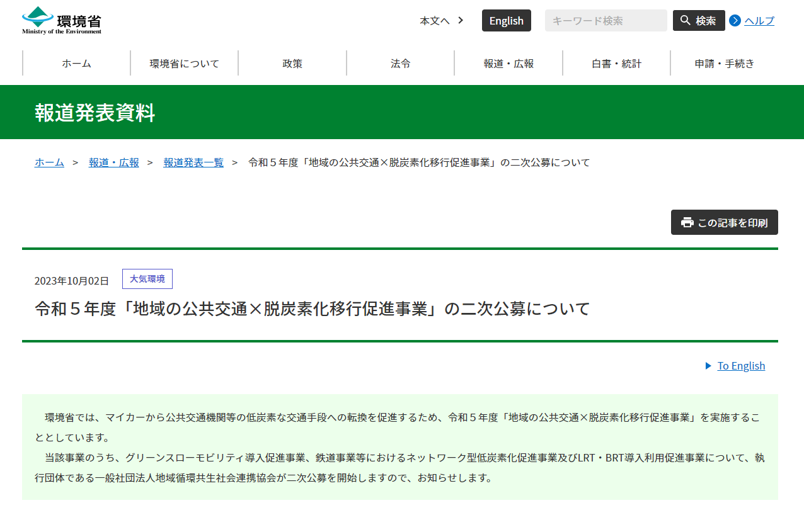Click the blue help arrow icon
This screenshot has width=804, height=532.
735,21
